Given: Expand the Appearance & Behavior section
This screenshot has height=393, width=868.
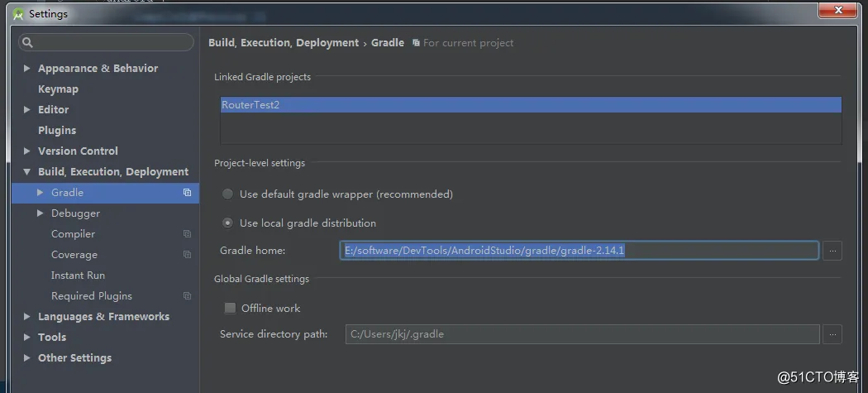Looking at the screenshot, I should pyautogui.click(x=27, y=69).
